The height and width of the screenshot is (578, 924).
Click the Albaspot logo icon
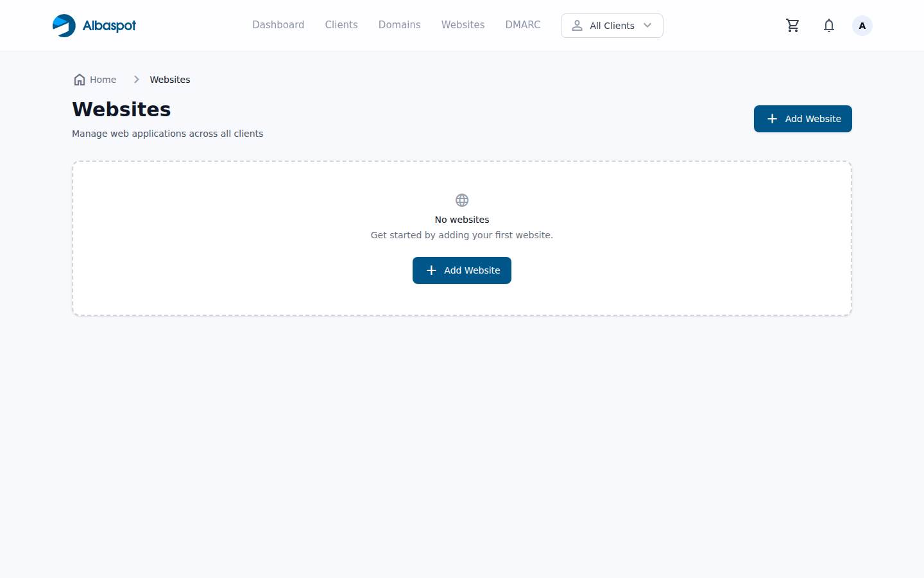(64, 26)
